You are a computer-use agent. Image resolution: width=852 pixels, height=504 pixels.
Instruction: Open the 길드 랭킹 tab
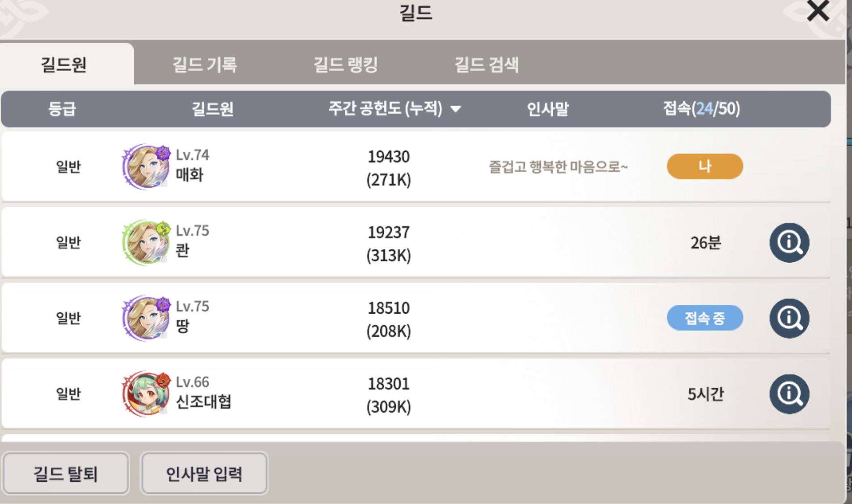click(345, 65)
